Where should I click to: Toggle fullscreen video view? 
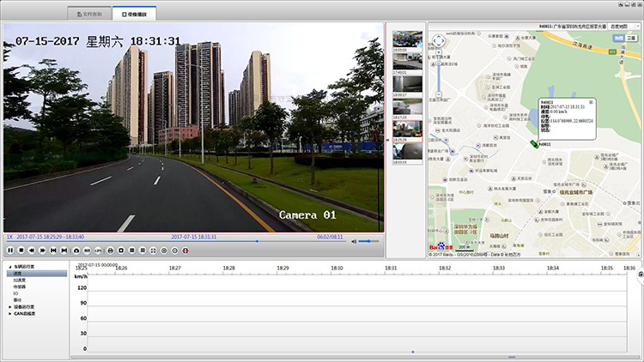(x=153, y=250)
